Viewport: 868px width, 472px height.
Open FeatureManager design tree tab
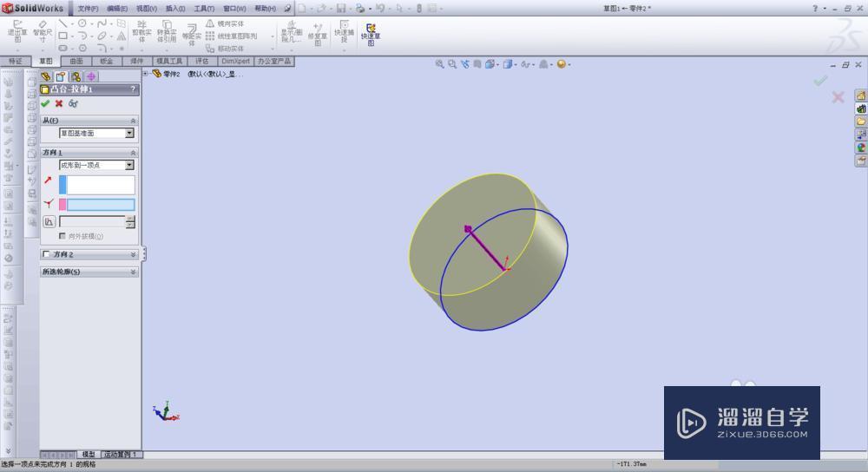[46, 76]
